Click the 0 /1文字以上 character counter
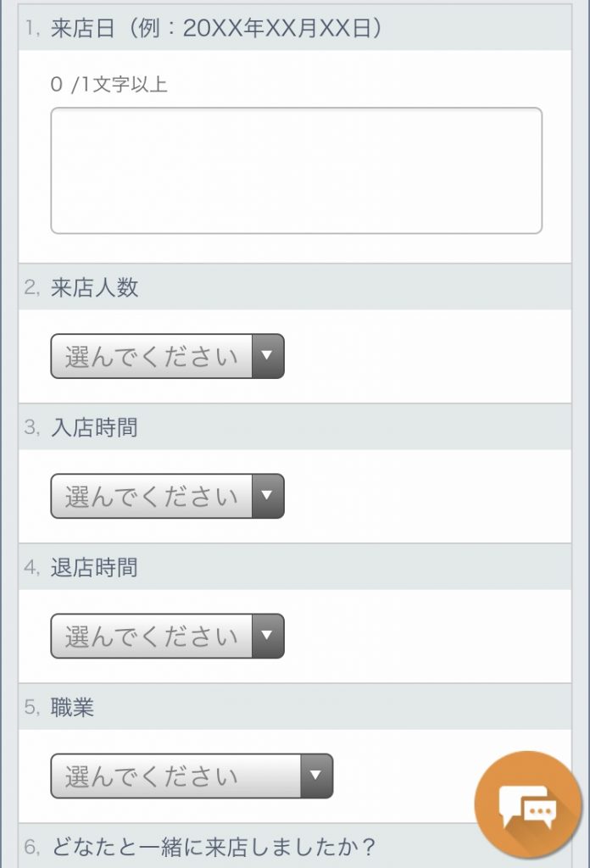Image resolution: width=590 pixels, height=868 pixels. pyautogui.click(x=109, y=85)
